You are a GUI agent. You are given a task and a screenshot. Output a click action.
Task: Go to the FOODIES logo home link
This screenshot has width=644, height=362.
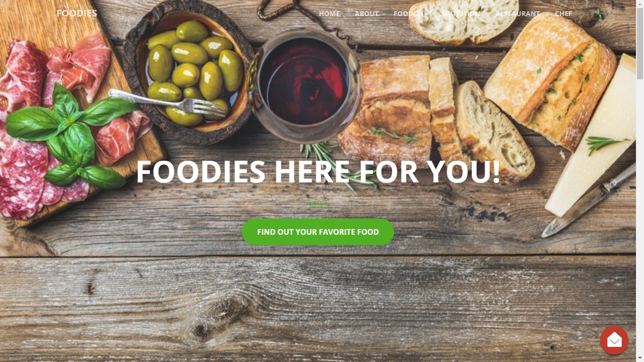(76, 13)
